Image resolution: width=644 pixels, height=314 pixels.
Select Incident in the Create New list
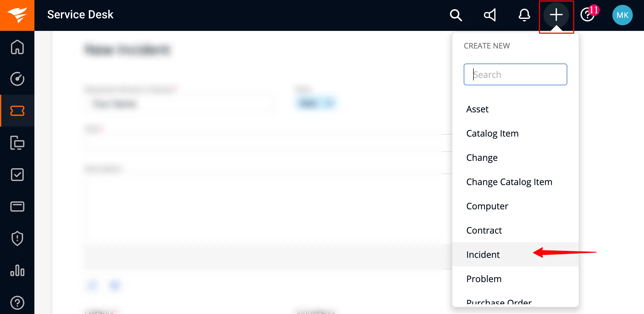tap(515, 255)
